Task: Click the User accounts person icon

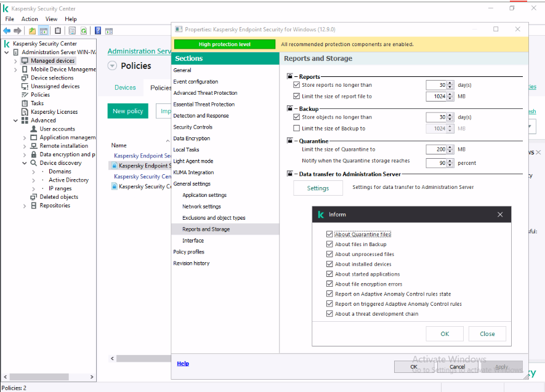Action: tap(34, 129)
